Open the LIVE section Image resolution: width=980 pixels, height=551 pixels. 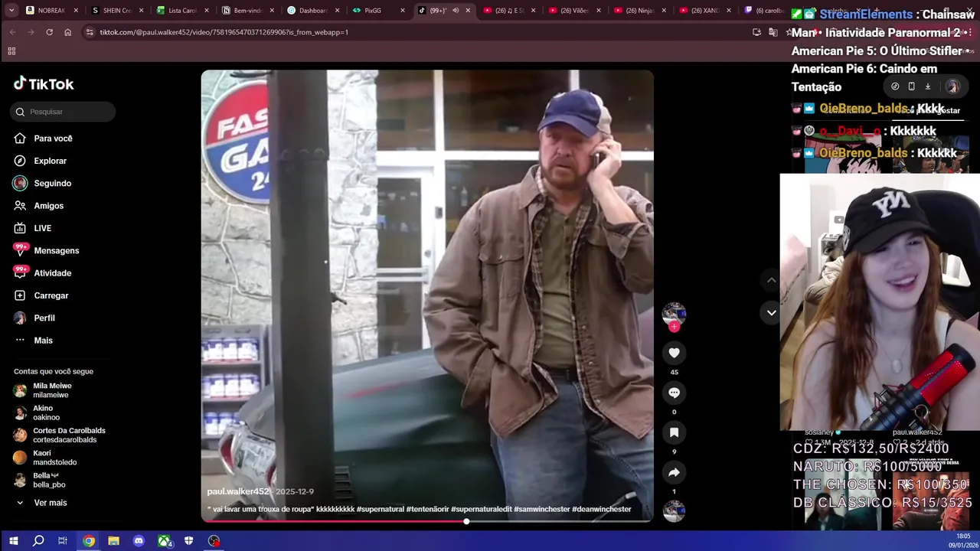(x=32, y=228)
